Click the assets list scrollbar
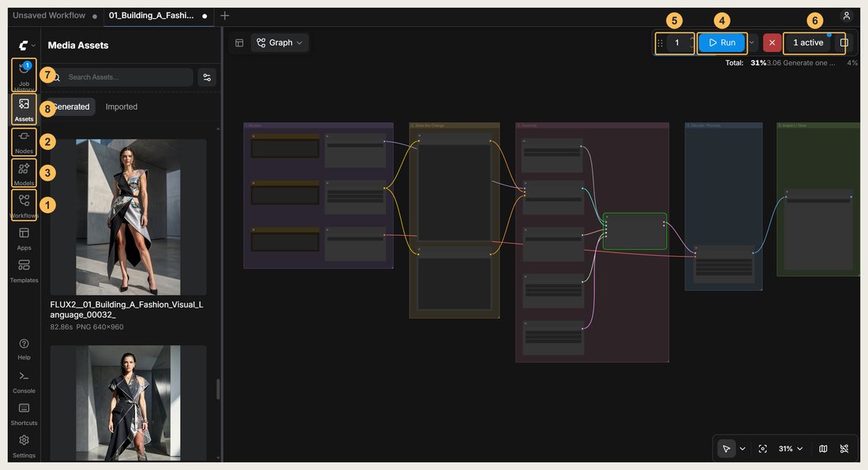 coord(218,389)
